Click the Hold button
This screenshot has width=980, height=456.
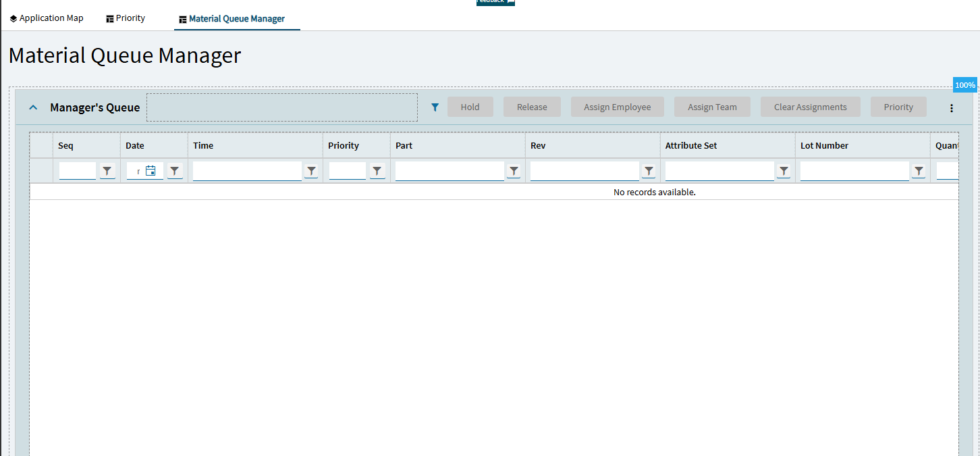click(470, 107)
